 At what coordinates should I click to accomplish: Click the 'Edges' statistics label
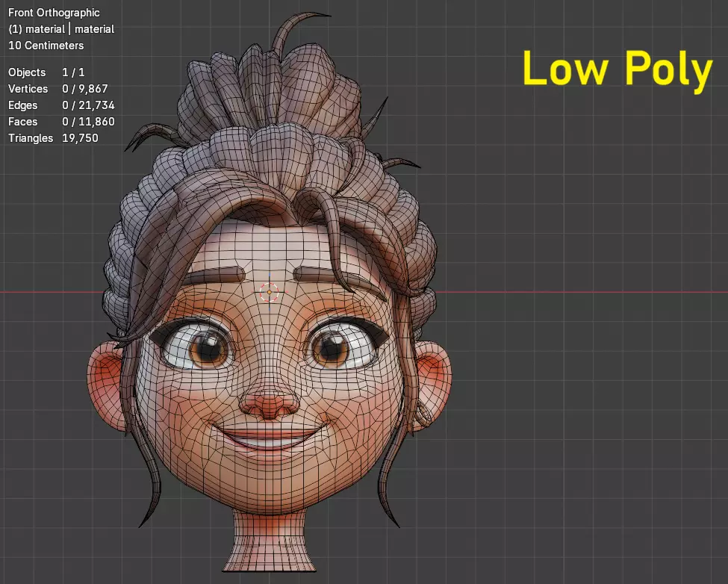(22, 105)
